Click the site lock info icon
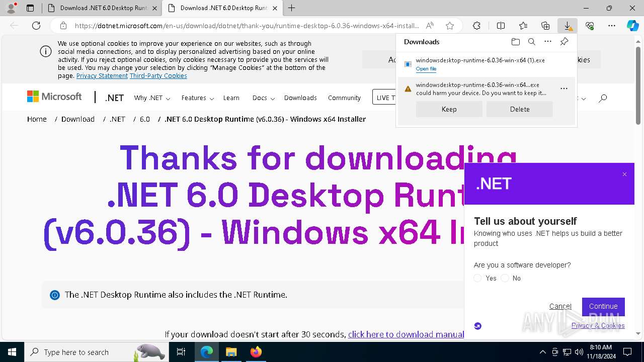This screenshot has width=644, height=362. [63, 26]
